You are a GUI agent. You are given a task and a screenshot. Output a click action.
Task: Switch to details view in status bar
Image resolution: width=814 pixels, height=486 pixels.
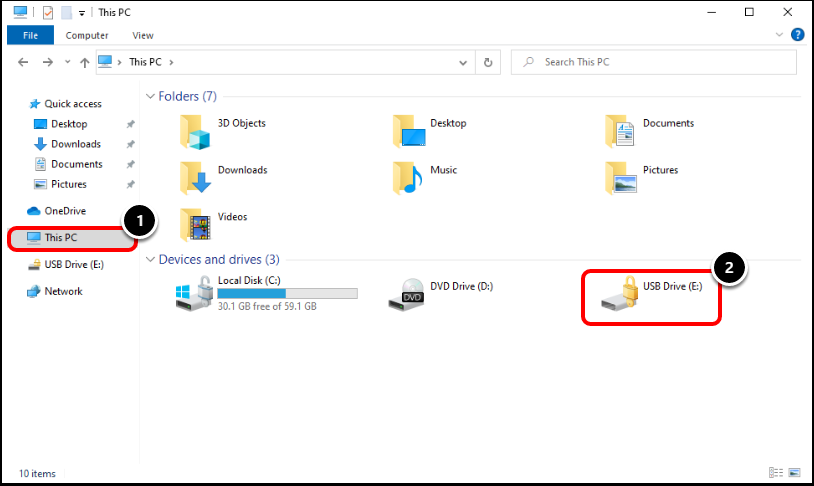pyautogui.click(x=776, y=472)
